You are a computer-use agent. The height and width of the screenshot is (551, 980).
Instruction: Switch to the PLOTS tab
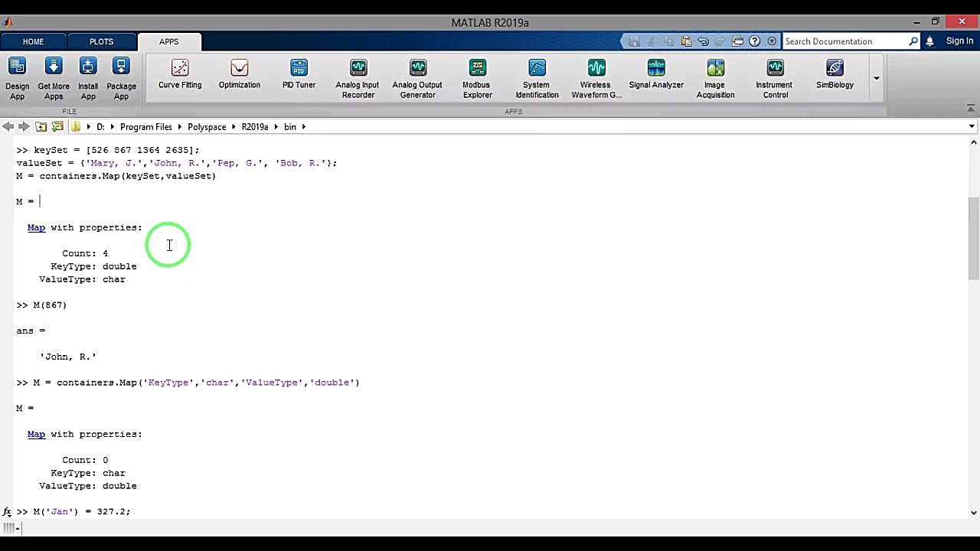pyautogui.click(x=101, y=41)
